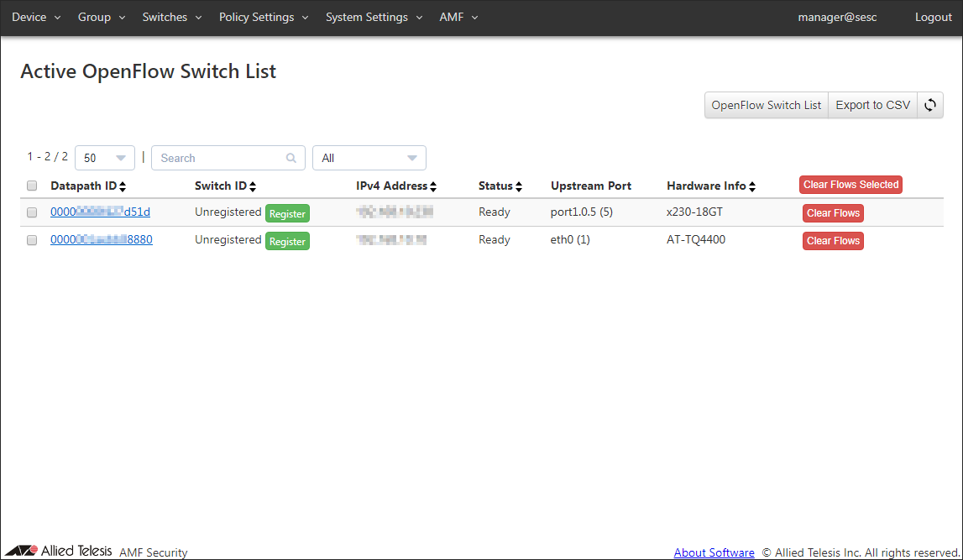Open the page size 50 dropdown
Image resolution: width=963 pixels, height=560 pixels.
tap(105, 158)
